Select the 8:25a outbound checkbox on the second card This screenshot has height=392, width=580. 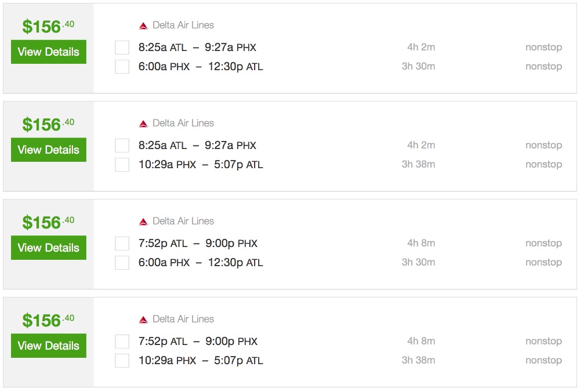[x=122, y=145]
